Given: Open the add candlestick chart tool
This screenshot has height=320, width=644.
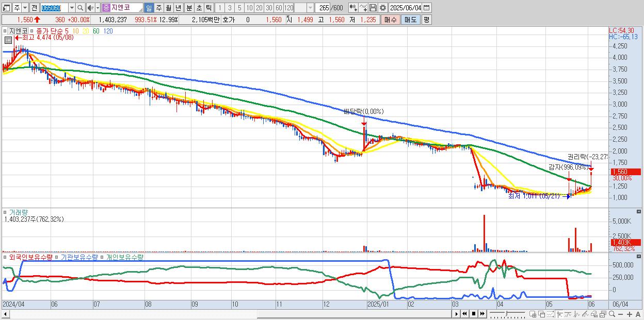Looking at the screenshot, I should (353, 8).
